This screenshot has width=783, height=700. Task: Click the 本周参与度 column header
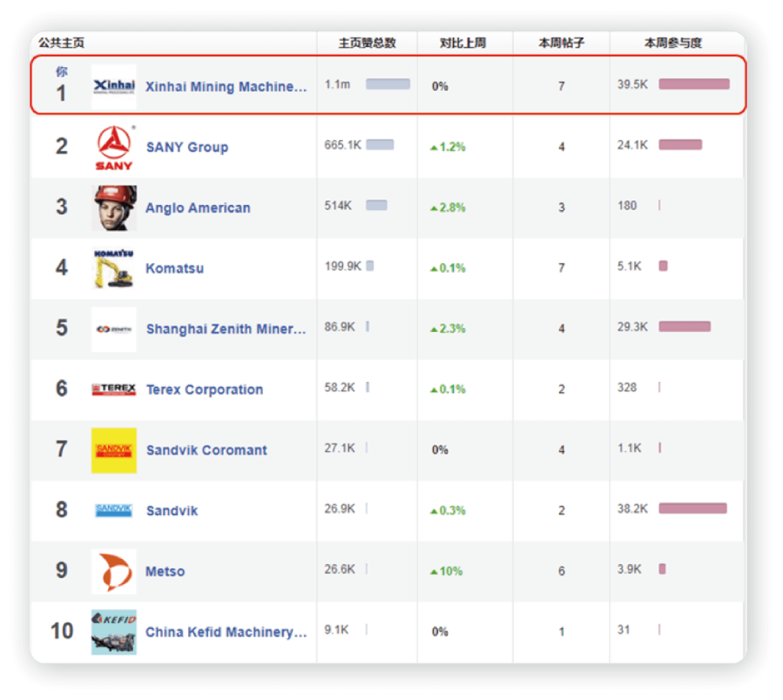(673, 43)
